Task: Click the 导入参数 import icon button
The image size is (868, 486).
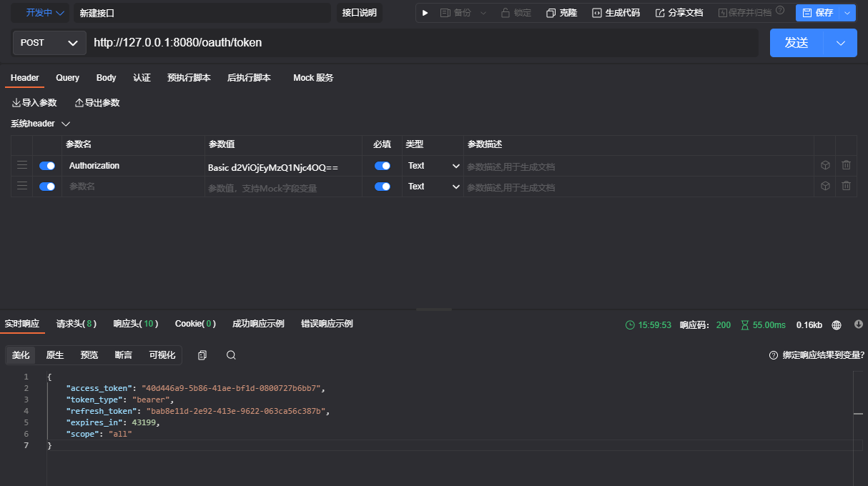Action: point(34,103)
